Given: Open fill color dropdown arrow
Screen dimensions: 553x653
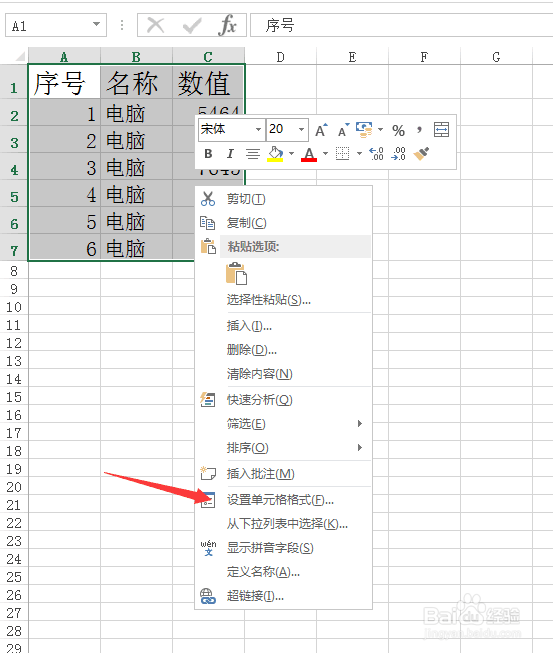Looking at the screenshot, I should coord(291,154).
